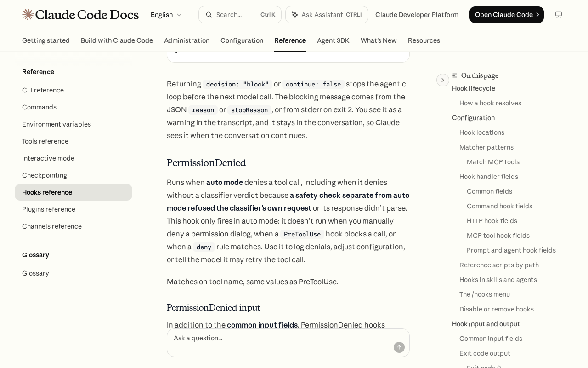Open Tools reference sidebar page
This screenshot has width=588, height=368.
pyautogui.click(x=73, y=141)
